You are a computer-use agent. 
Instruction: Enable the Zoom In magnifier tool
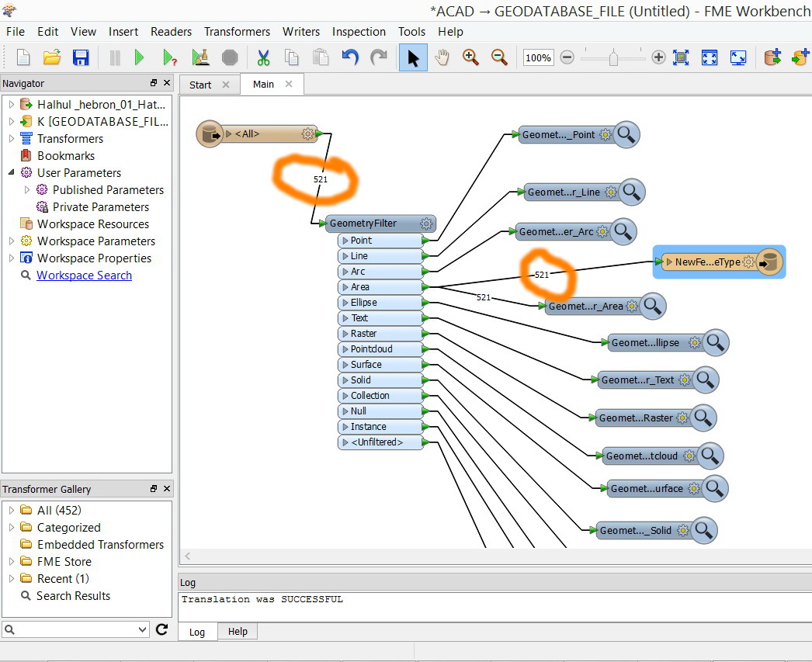coord(470,57)
